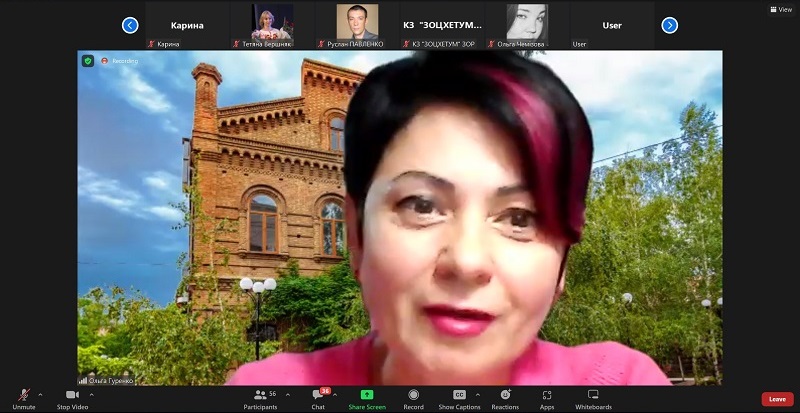The height and width of the screenshot is (413, 800).
Task: Go to the previous participants strip page
Action: point(130,25)
